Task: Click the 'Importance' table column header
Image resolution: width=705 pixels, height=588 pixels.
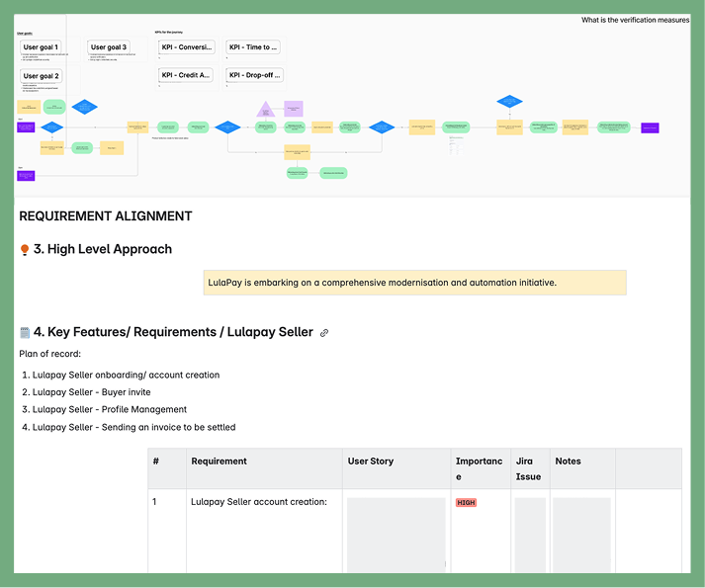Action: pyautogui.click(x=481, y=468)
